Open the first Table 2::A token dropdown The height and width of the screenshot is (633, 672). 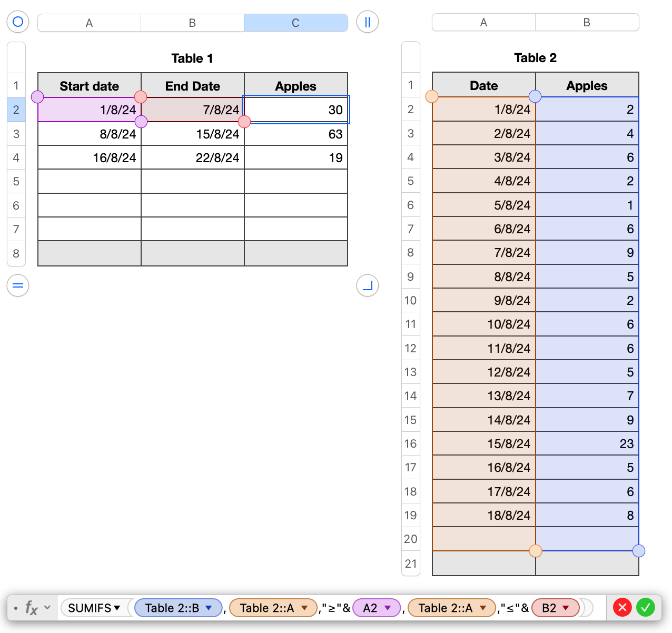coord(305,608)
